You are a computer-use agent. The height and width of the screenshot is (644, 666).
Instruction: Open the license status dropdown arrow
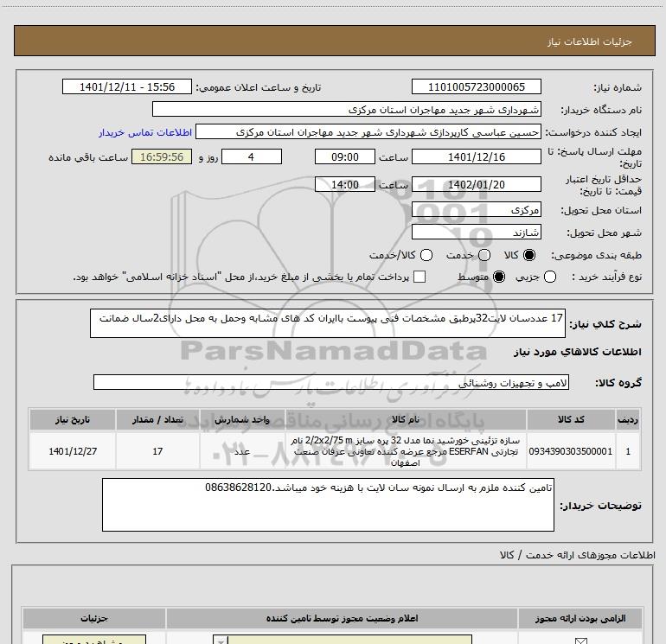coord(221,641)
